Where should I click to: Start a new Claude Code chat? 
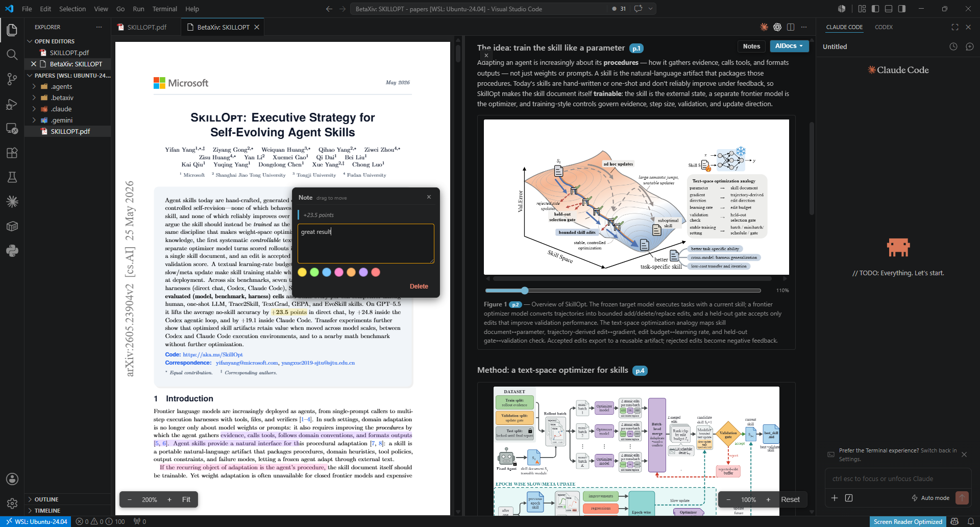pos(970,46)
